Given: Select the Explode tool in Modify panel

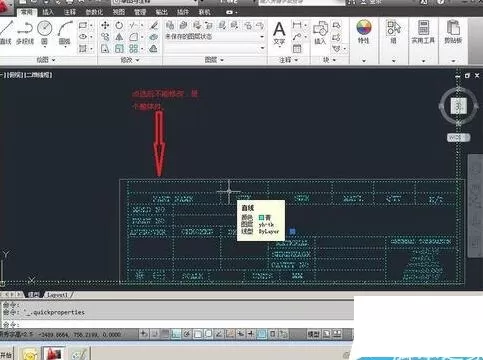Looking at the screenshot, I should 154,37.
